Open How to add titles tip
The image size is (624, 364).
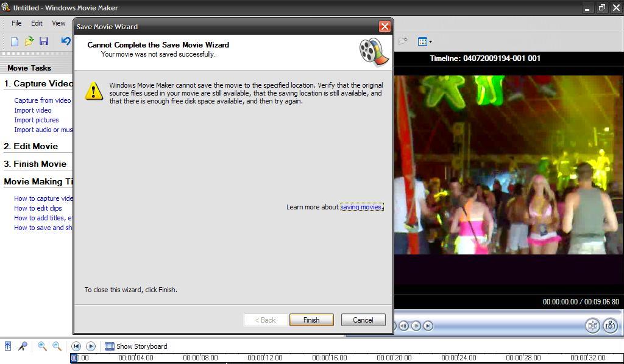43,218
